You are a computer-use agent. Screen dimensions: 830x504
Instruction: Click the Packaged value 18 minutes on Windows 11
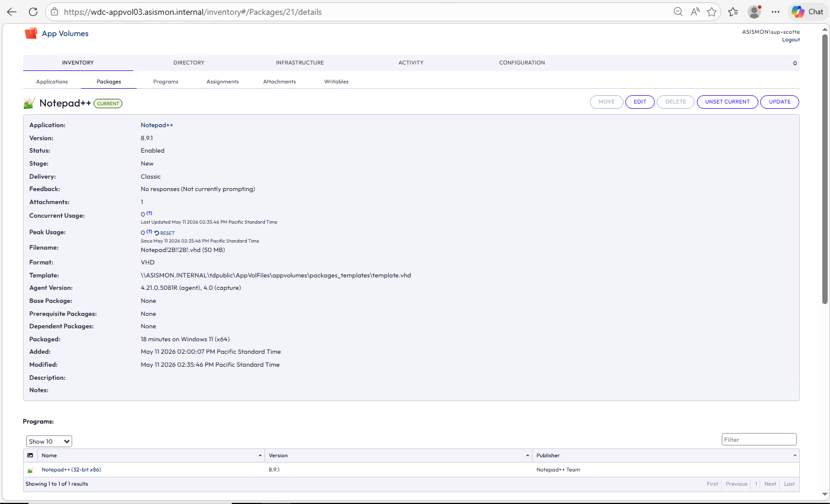coord(185,340)
